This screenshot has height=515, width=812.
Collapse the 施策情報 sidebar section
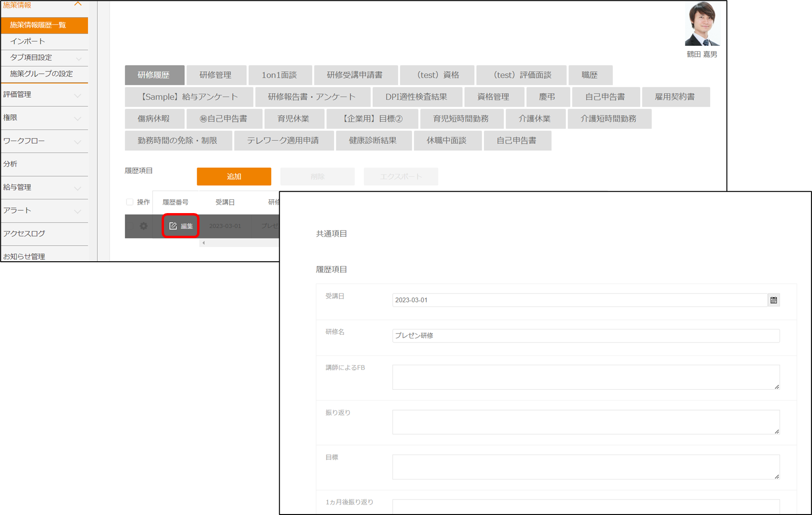pyautogui.click(x=78, y=4)
